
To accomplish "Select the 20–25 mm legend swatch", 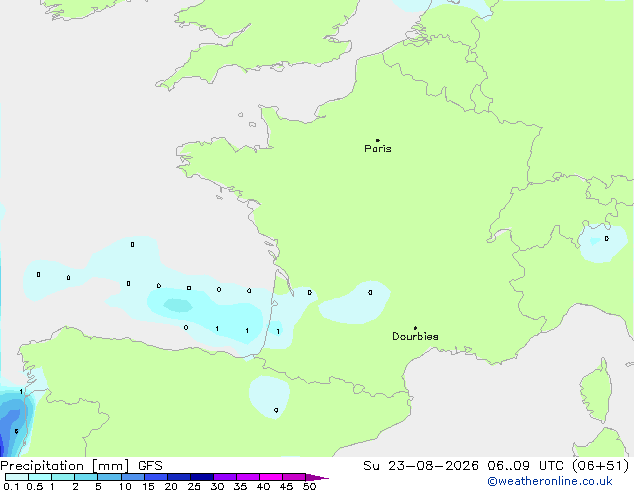I will click(x=178, y=477).
